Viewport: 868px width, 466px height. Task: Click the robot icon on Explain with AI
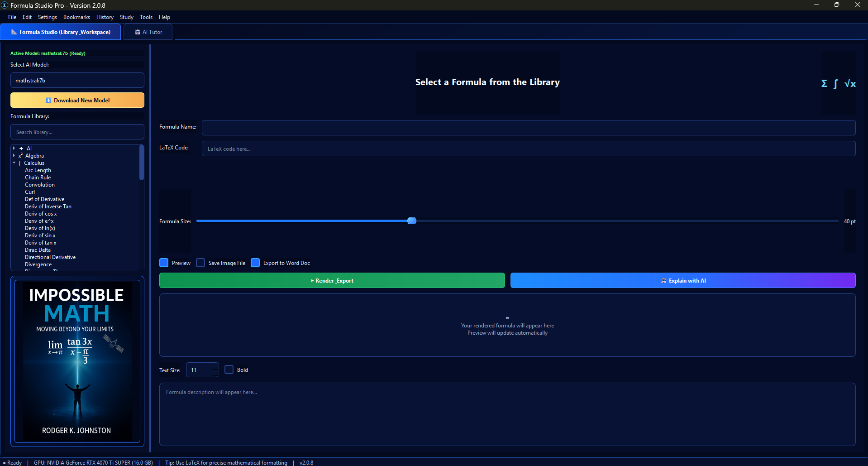(x=663, y=281)
